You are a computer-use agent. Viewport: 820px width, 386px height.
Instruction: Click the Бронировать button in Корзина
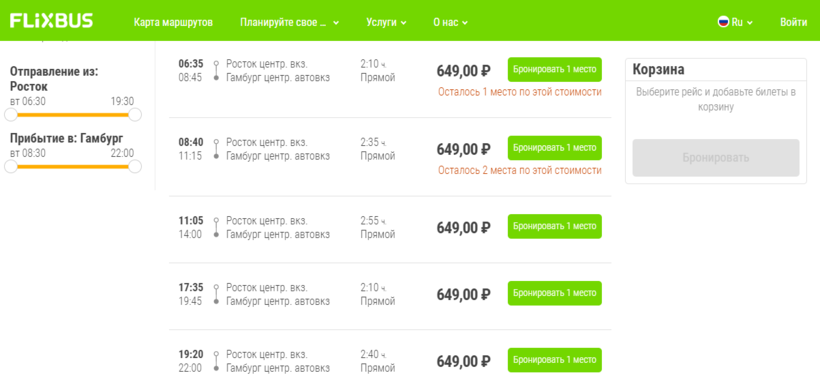[715, 158]
